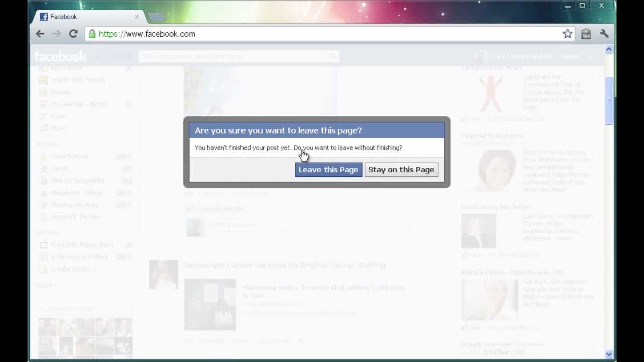Open a new tab with the tab-strip button

(157, 17)
